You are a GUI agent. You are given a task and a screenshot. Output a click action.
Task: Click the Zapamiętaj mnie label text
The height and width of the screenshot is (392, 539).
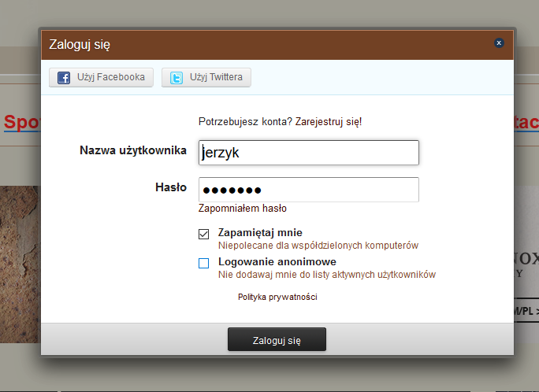[x=260, y=233]
